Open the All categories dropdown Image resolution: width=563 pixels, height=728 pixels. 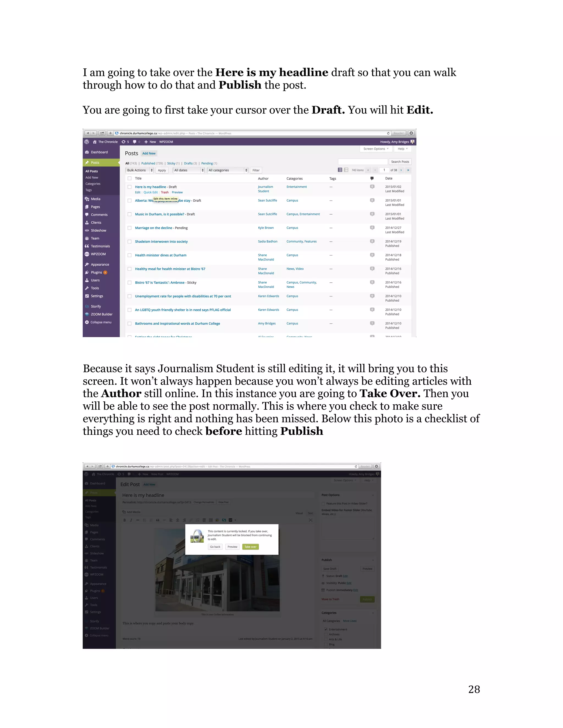[x=227, y=170]
